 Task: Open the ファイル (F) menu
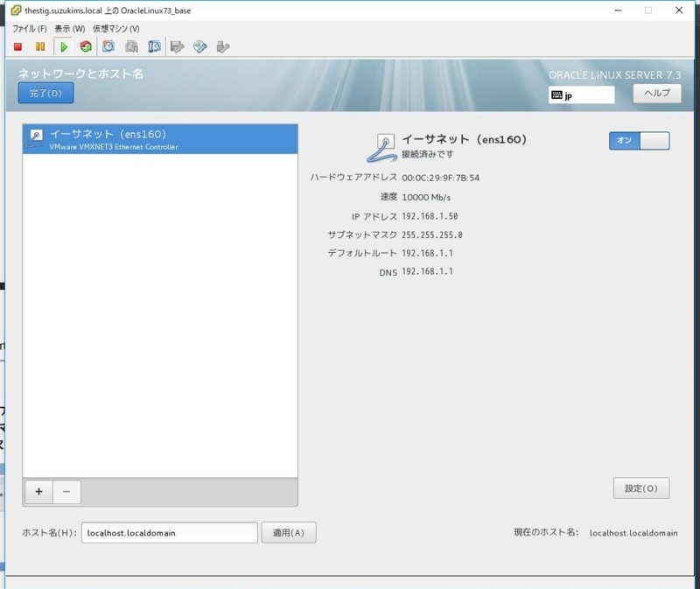tap(30, 29)
